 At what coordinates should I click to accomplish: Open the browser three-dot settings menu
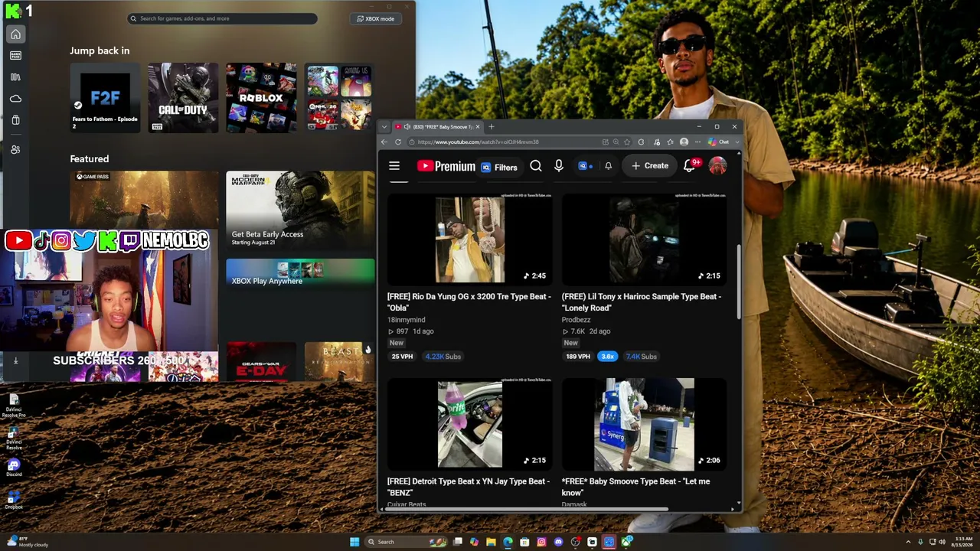point(697,142)
